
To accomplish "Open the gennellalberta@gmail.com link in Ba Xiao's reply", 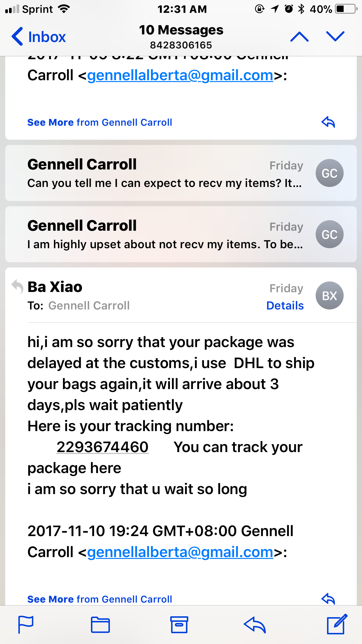I will point(180,552).
